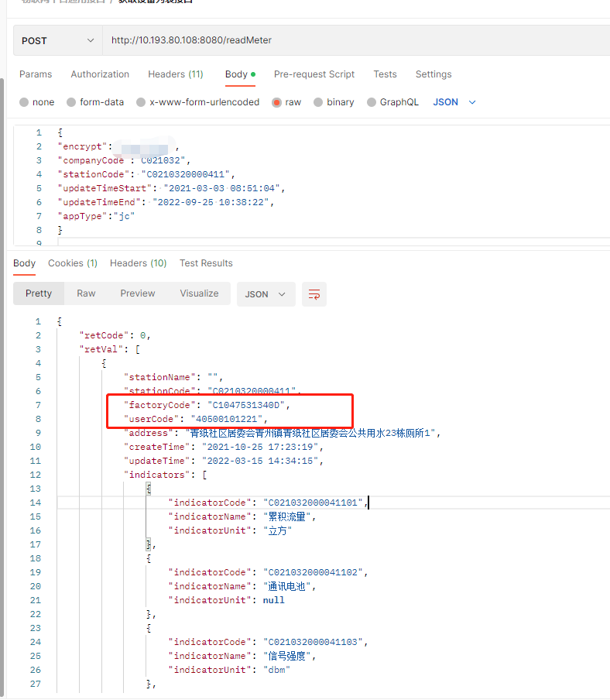Switch to the Test Results tab
Screen dimensions: 610x700
206,263
